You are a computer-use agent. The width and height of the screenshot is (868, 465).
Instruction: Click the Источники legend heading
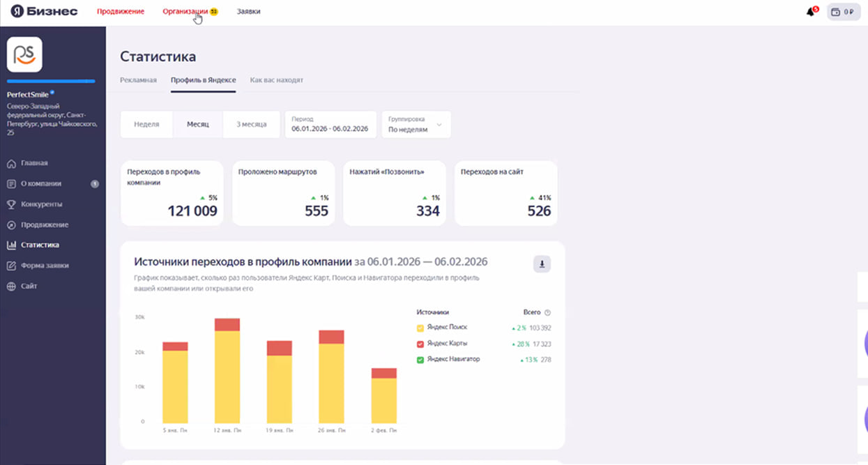coord(433,312)
